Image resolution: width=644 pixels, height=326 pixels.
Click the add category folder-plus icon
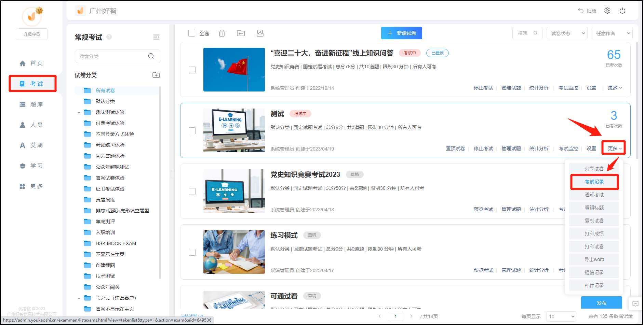tap(156, 75)
